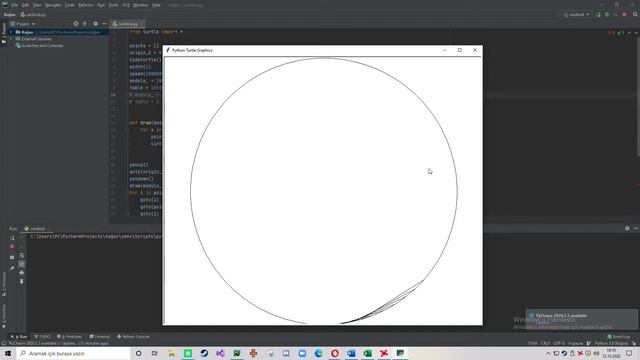Click the Windows taskbar search box
The width and height of the screenshot is (640, 360).
pyautogui.click(x=73, y=353)
